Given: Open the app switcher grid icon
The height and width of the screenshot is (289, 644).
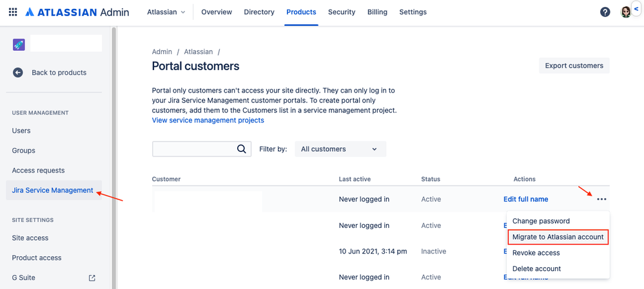Looking at the screenshot, I should coord(13,12).
